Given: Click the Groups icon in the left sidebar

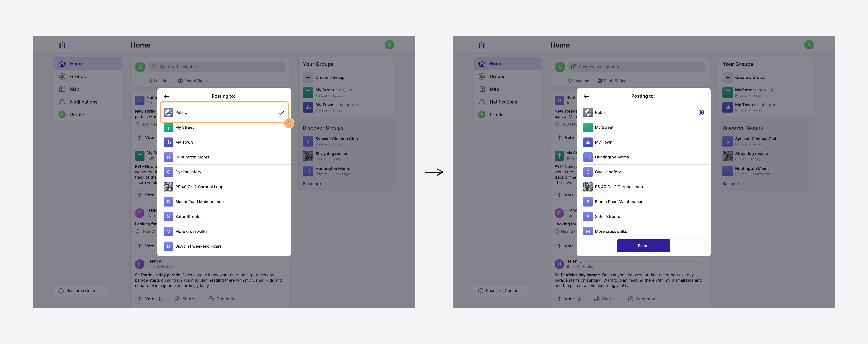Looking at the screenshot, I should (62, 76).
